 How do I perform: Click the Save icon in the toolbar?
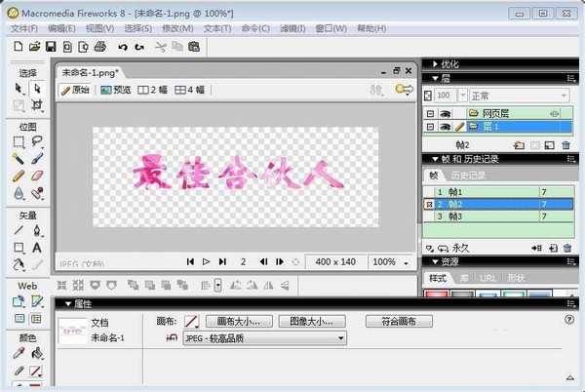click(x=52, y=46)
